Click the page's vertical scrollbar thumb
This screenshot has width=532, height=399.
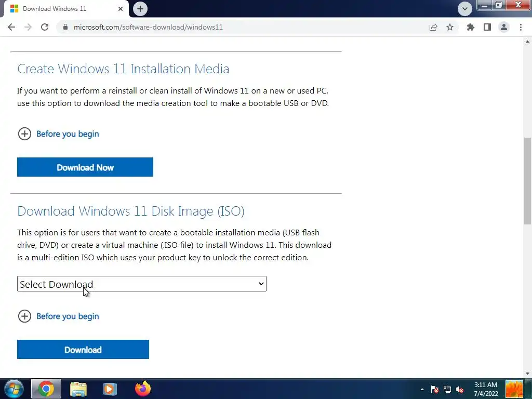tap(528, 180)
